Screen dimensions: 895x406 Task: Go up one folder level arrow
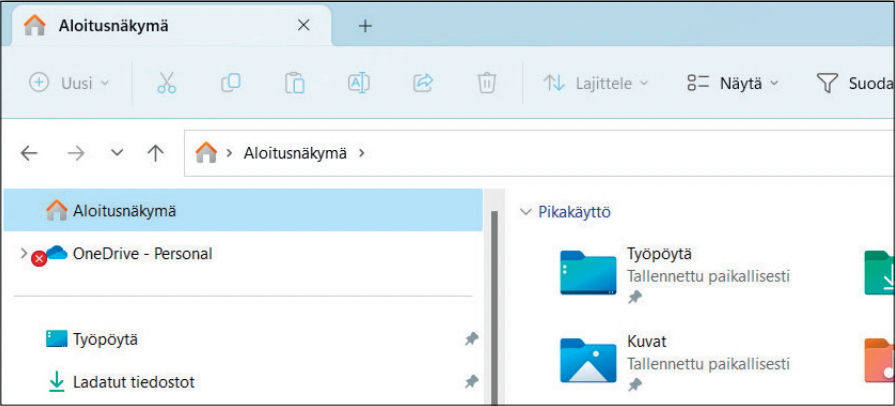pos(155,153)
